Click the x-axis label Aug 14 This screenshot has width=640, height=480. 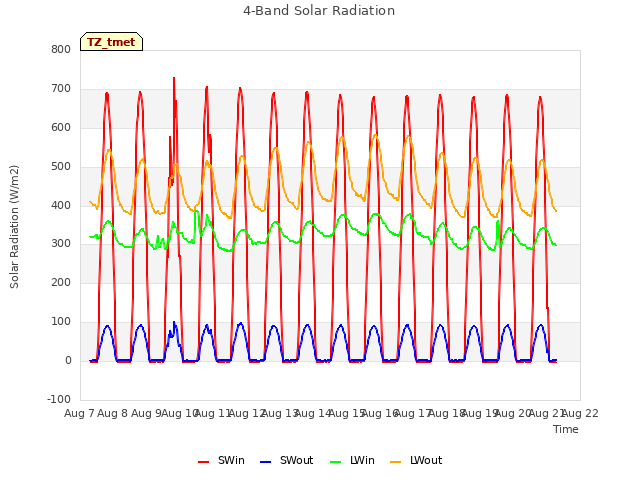coord(313,413)
